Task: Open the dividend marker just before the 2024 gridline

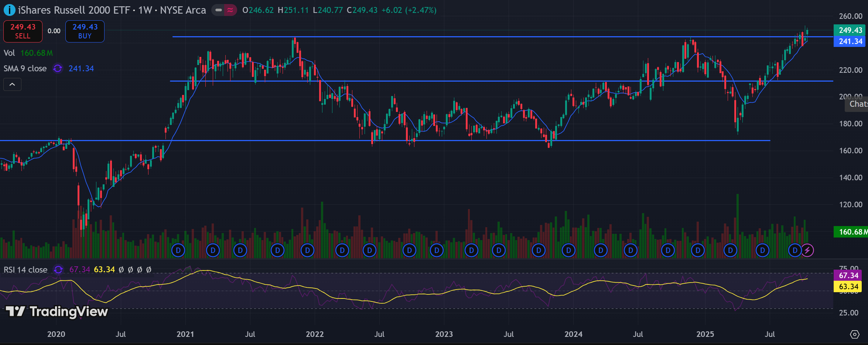Action: (569, 250)
